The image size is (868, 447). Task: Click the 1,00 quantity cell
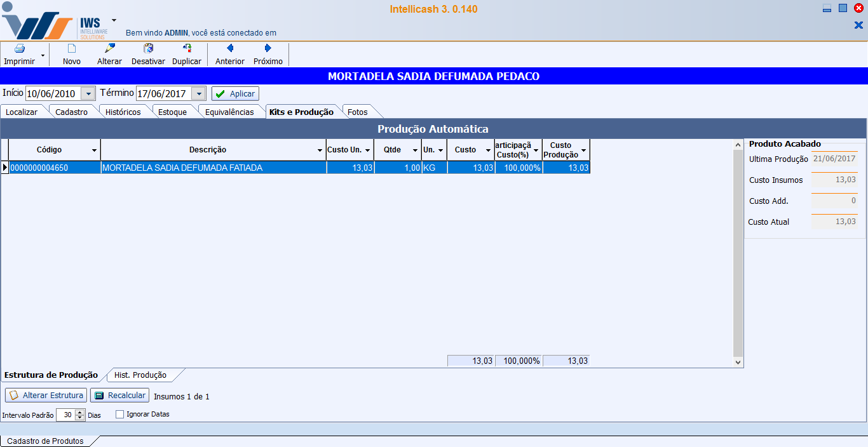click(398, 168)
